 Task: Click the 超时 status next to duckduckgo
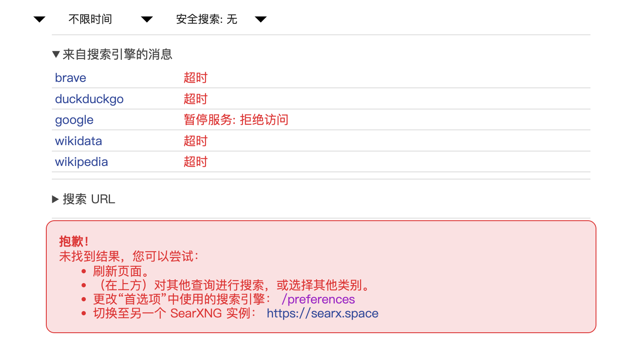[195, 99]
